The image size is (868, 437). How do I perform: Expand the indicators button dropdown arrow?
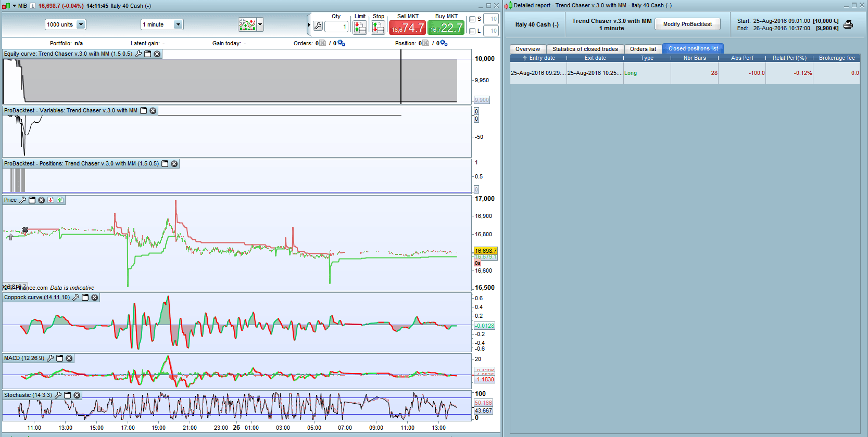point(260,24)
